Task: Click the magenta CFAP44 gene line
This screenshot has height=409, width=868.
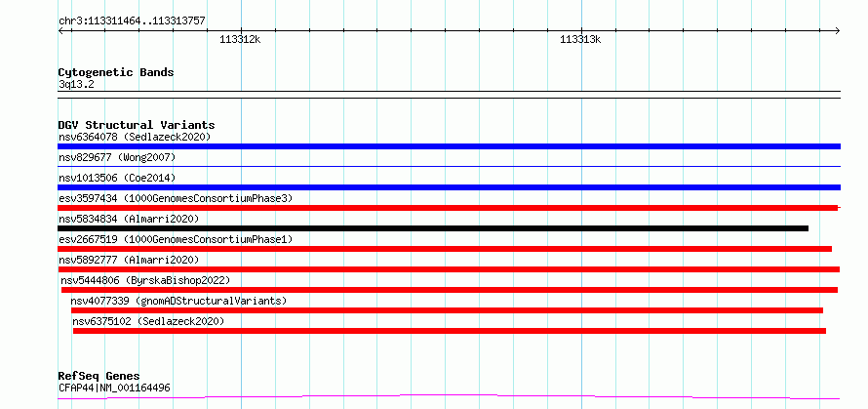Action: pyautogui.click(x=449, y=396)
